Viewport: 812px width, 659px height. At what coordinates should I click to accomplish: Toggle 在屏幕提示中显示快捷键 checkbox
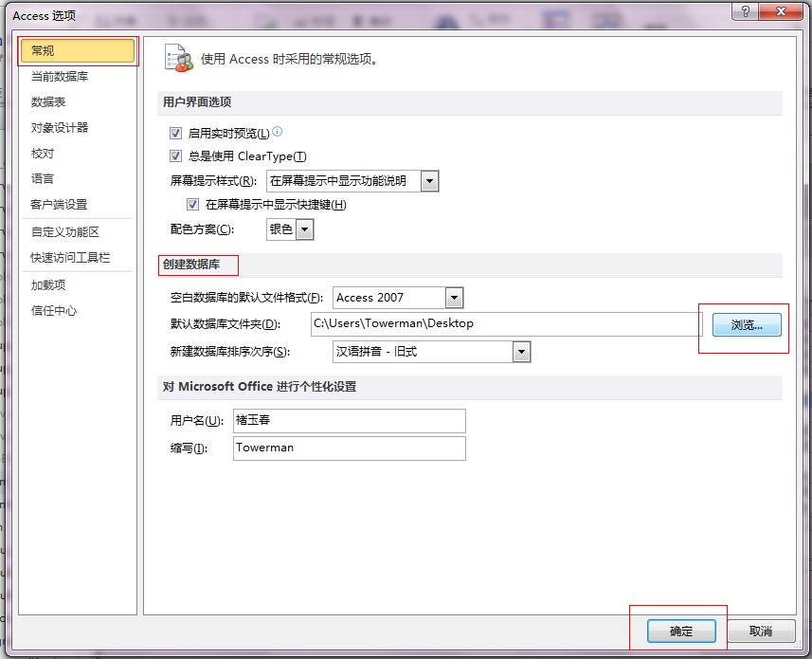(x=192, y=205)
